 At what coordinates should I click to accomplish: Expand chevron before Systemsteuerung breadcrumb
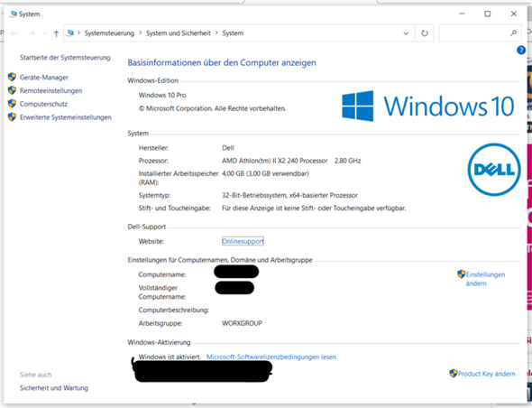[x=78, y=33]
